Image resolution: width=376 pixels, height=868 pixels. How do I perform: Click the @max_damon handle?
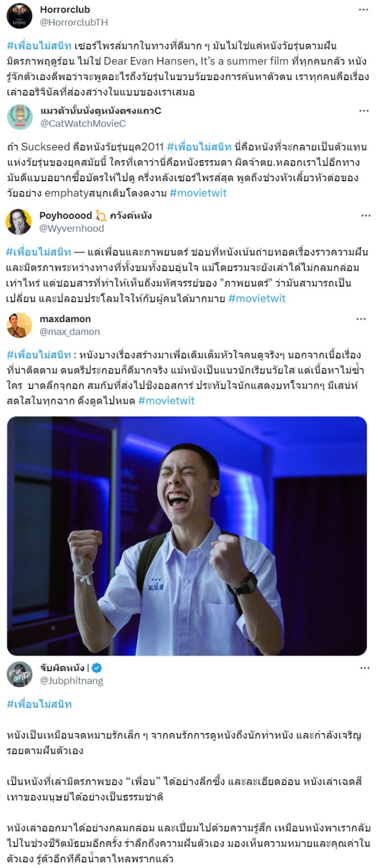pyautogui.click(x=70, y=332)
